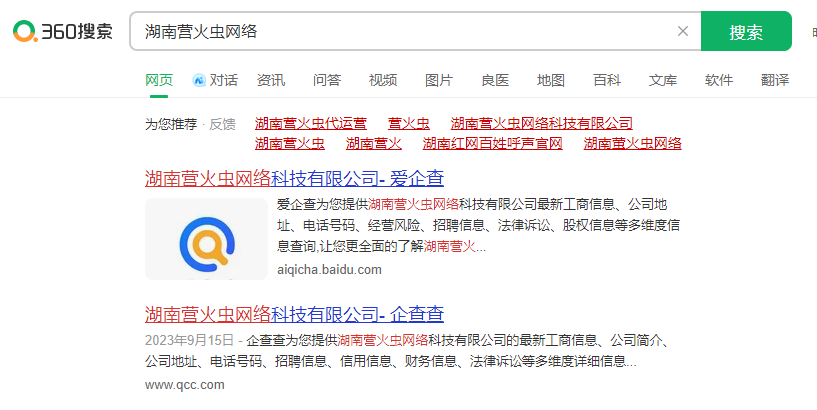Click the suggestion 湖南营火虫
The width and height of the screenshot is (817, 410).
[x=290, y=143]
